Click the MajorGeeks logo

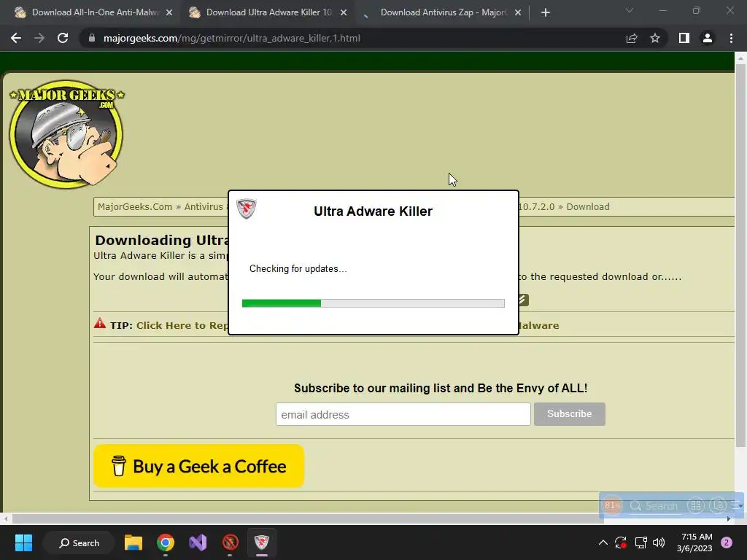(x=66, y=134)
